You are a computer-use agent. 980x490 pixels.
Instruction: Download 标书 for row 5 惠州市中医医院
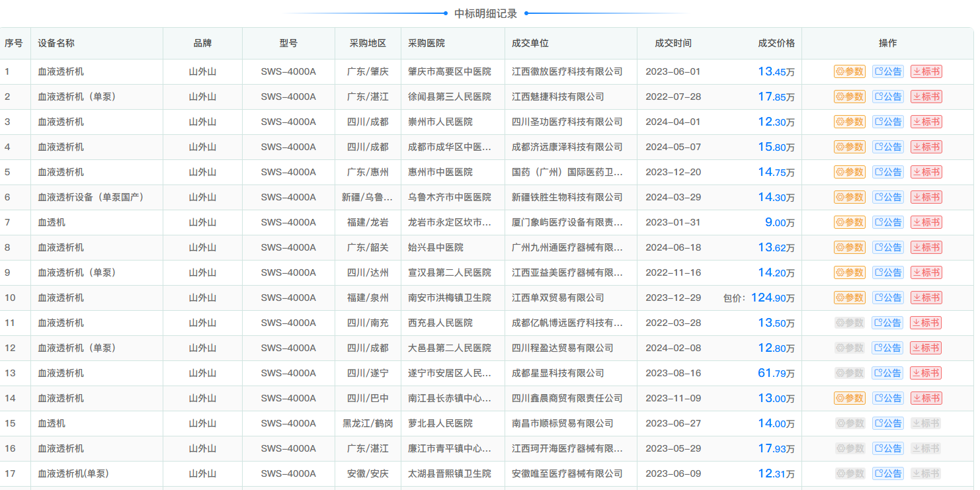click(926, 172)
